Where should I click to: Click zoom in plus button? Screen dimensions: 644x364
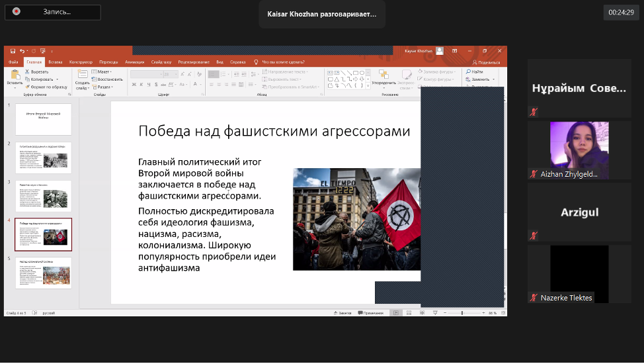483,313
